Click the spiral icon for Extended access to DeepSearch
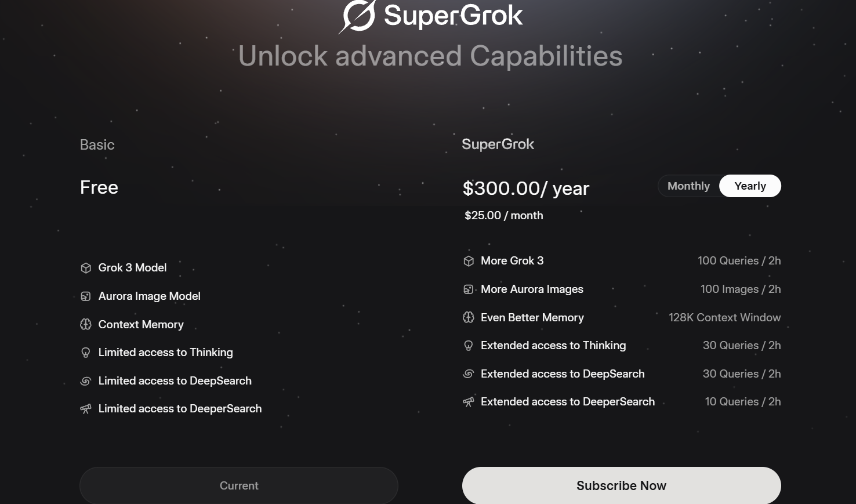 469,374
